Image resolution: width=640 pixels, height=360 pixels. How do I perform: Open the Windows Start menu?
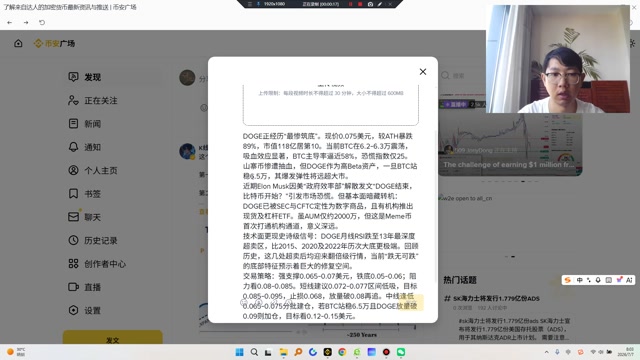pyautogui.click(x=240, y=352)
